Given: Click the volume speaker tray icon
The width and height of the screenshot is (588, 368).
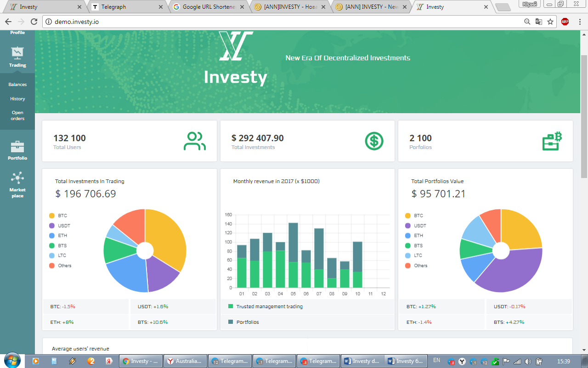Looking at the screenshot, I should click(528, 361).
